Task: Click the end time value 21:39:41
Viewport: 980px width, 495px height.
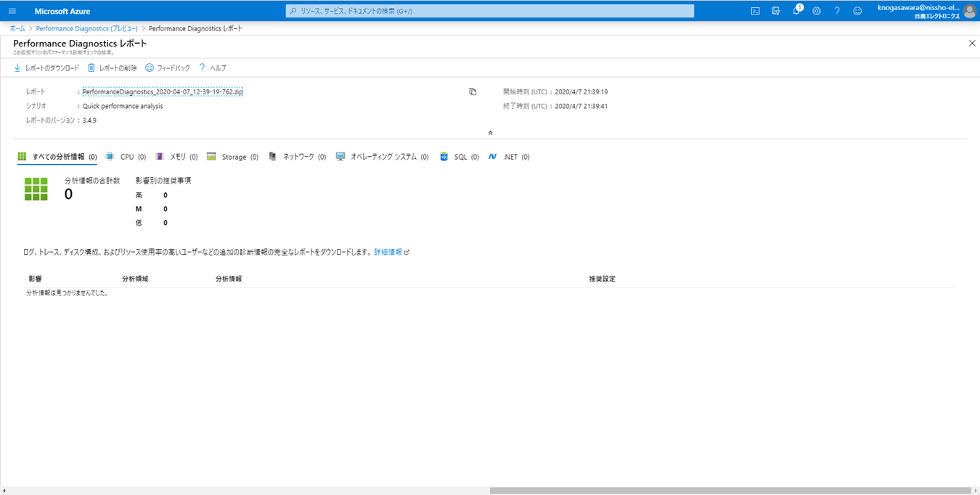Action: [581, 106]
